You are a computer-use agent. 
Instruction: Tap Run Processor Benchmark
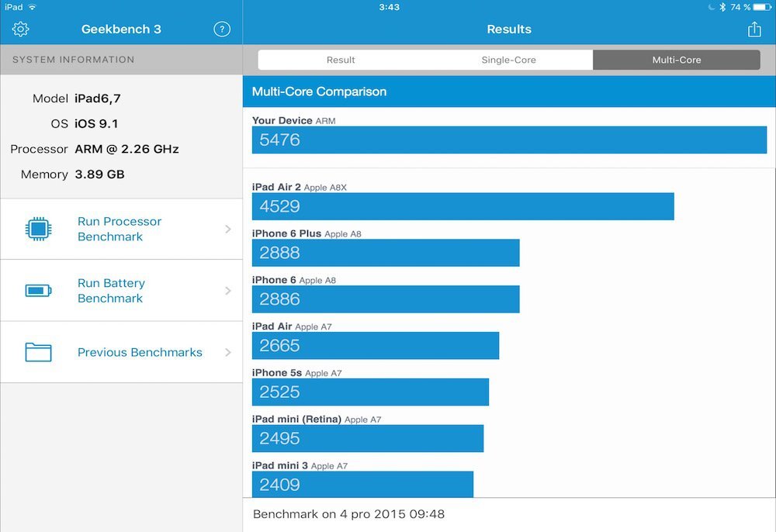tap(119, 228)
